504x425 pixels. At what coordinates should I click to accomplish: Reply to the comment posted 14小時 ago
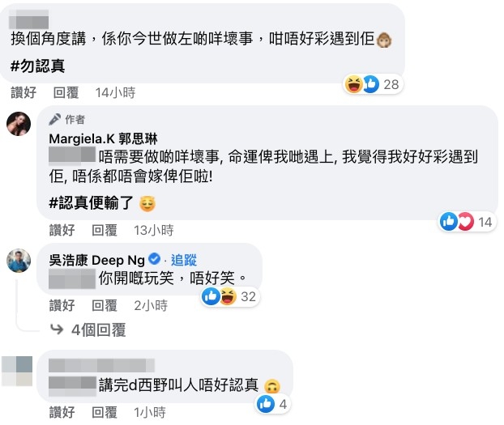point(66,92)
